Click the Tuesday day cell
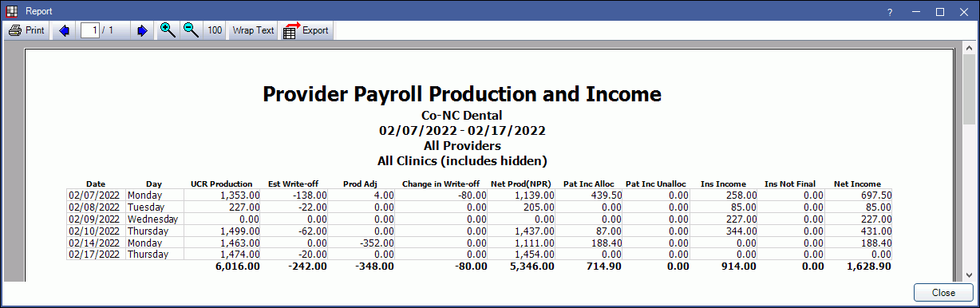The height and width of the screenshot is (308, 980). (154, 207)
